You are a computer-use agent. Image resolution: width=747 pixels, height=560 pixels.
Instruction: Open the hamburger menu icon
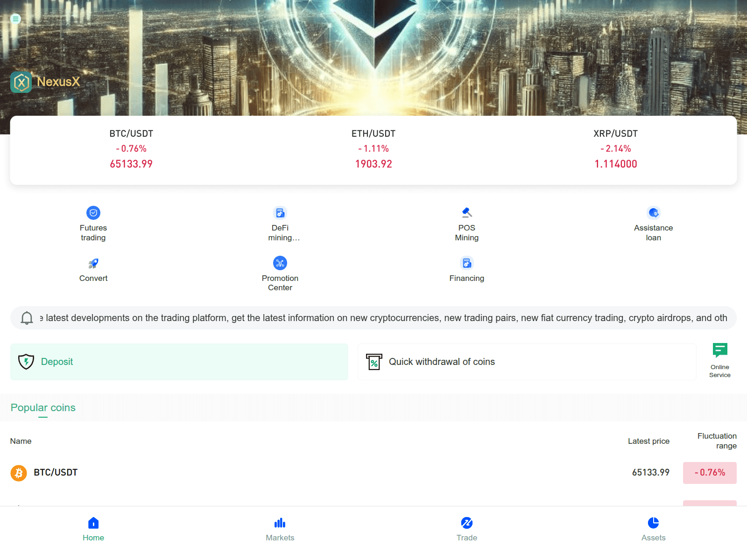click(15, 19)
